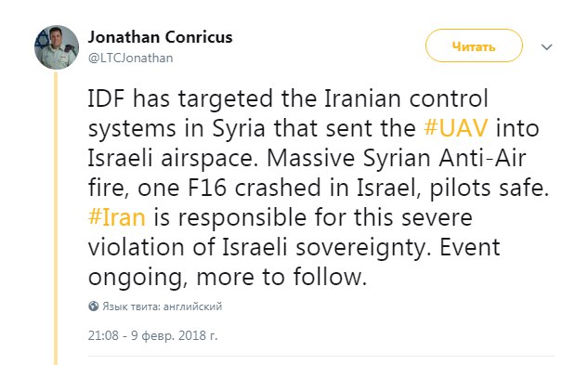Viewport: 588px width, 365px height.
Task: Click the words Iranian control in the tweet
Action: point(406,98)
